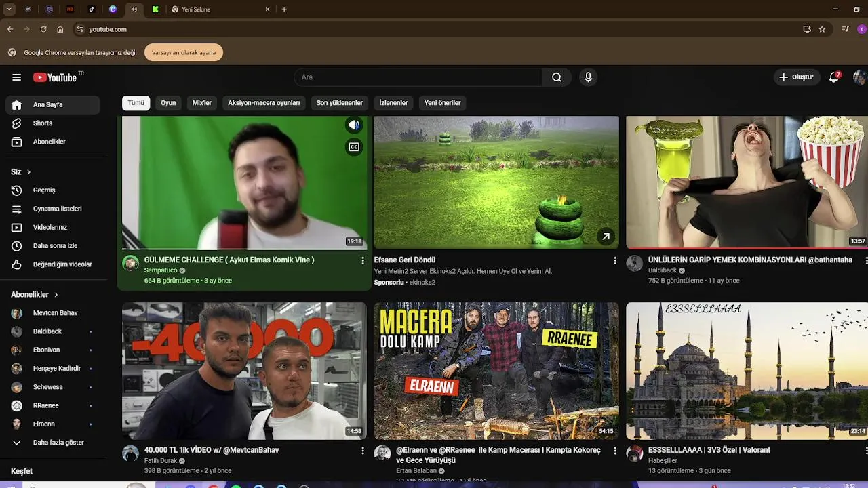Select Aksiyon-macera oyunları chip
The width and height of the screenshot is (868, 488).
pos(264,103)
